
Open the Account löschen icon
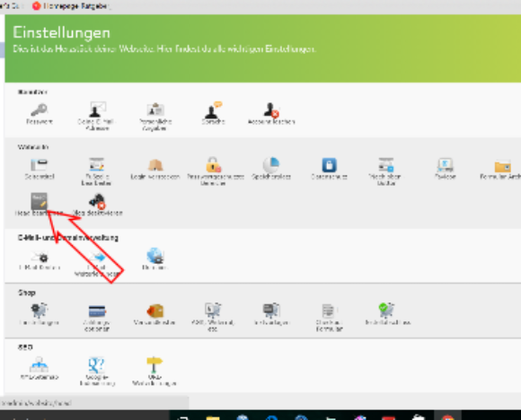tap(271, 109)
